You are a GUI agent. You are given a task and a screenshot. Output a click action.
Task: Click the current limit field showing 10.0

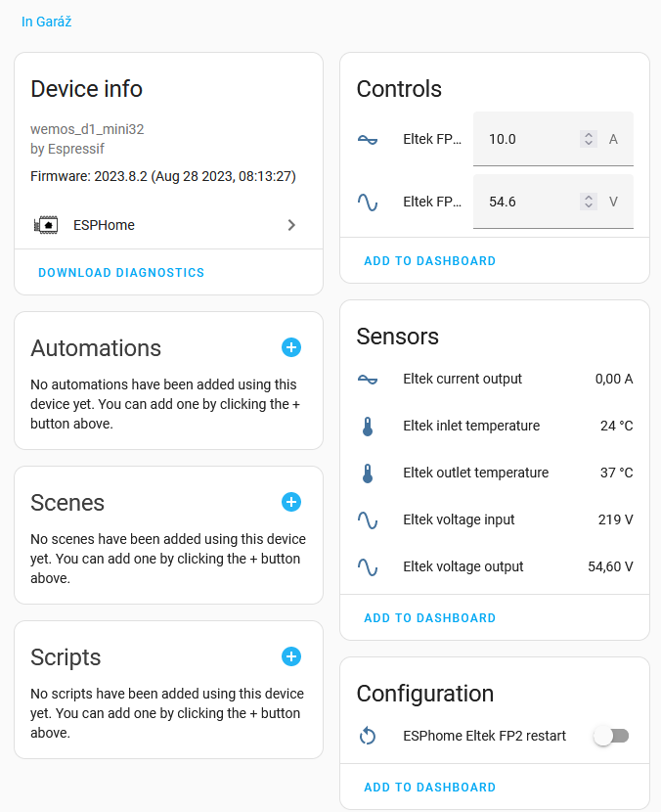click(x=528, y=139)
